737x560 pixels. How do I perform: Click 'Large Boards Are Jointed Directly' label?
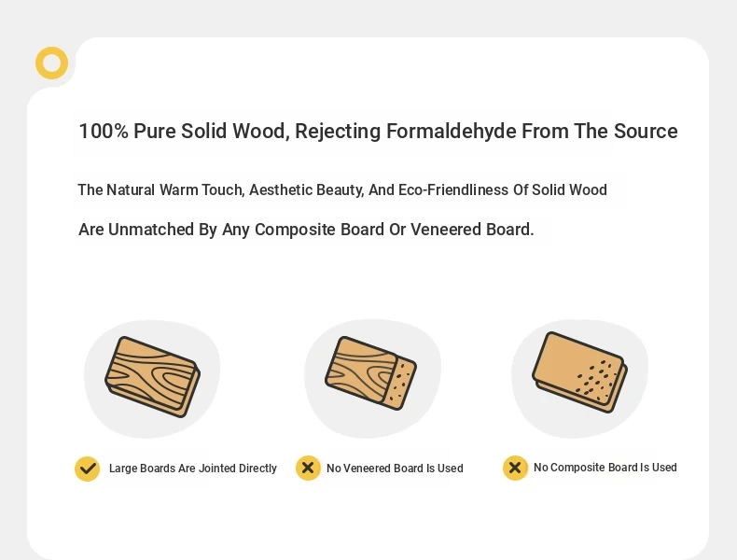pos(193,469)
